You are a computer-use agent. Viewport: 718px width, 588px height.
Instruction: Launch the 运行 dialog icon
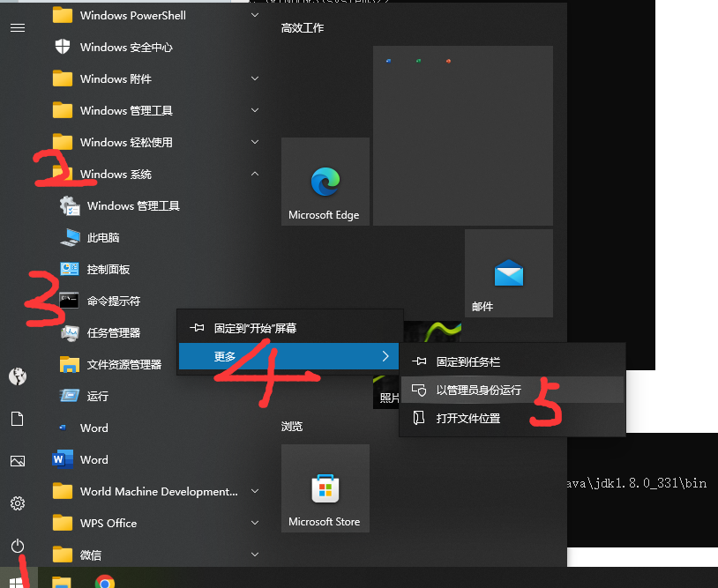pos(70,396)
